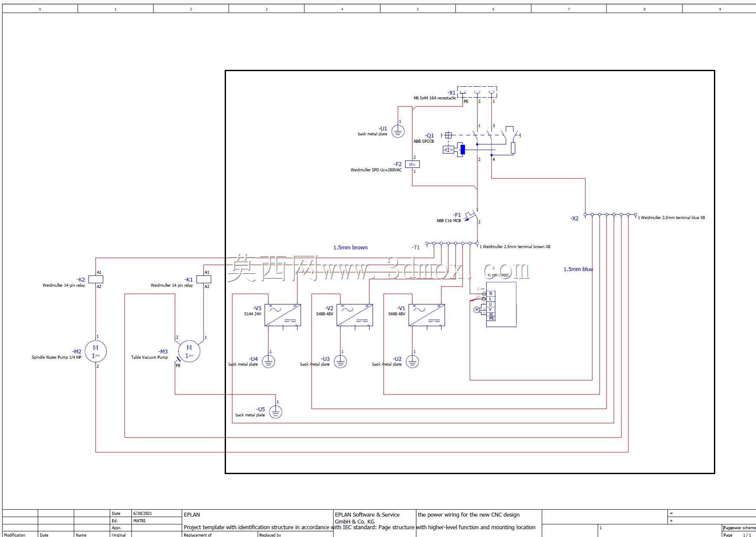Screen dimensions: 756x537
Task: Click the '1.5mm blue' wire label
Action: coord(578,269)
